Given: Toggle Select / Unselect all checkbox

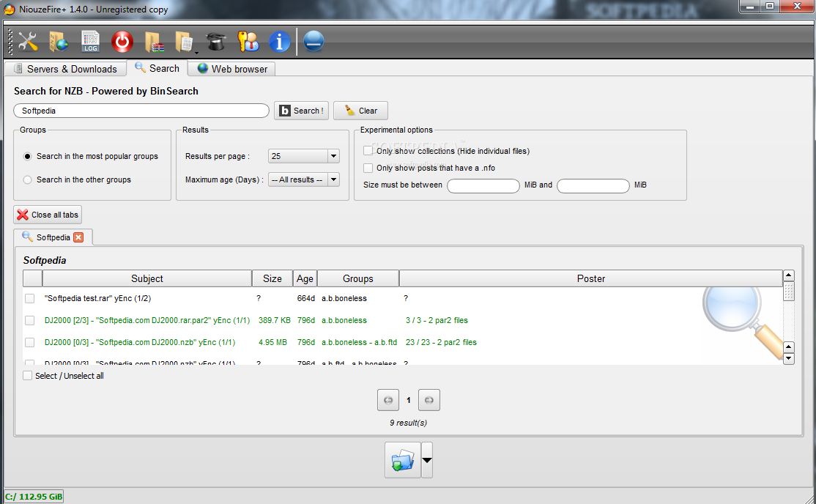Looking at the screenshot, I should 28,375.
